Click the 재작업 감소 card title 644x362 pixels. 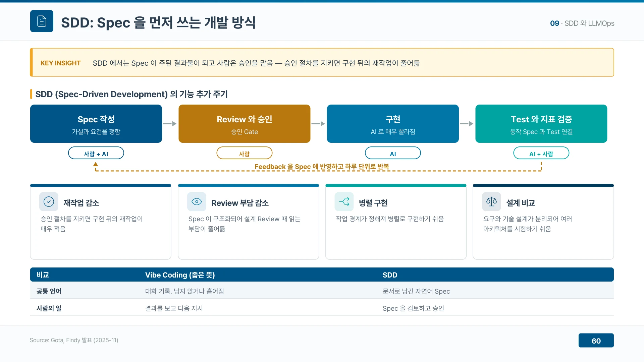(x=81, y=203)
